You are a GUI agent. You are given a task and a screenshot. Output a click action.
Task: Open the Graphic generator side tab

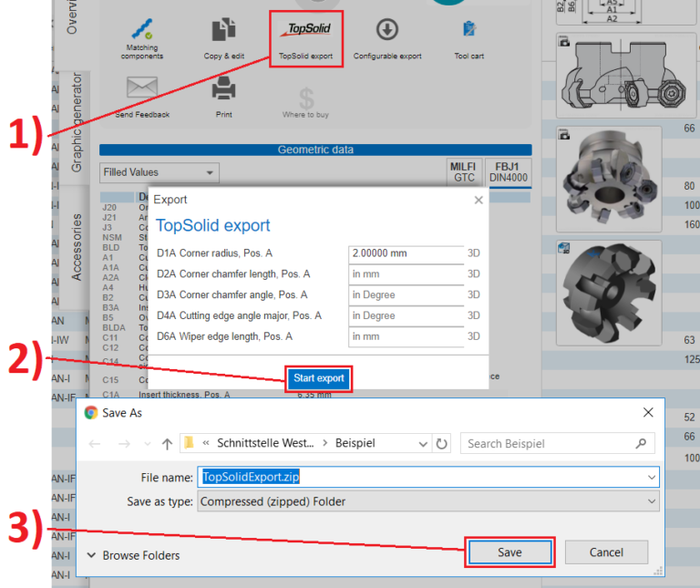tap(77, 122)
